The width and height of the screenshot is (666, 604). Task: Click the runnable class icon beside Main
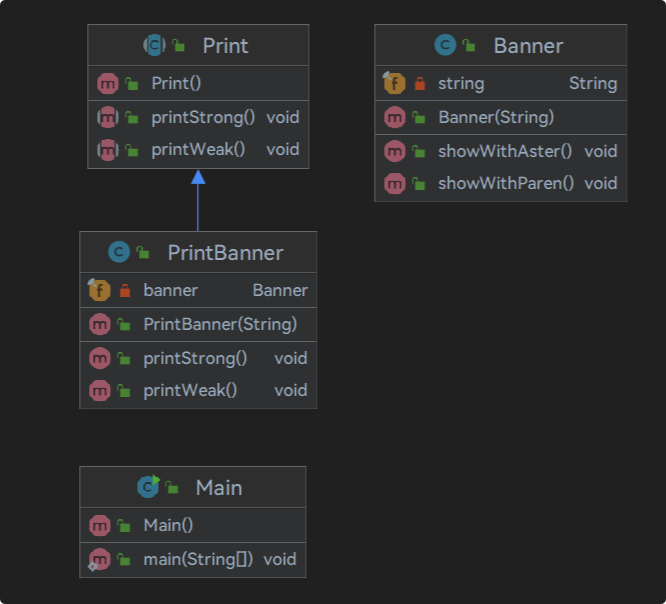point(148,487)
